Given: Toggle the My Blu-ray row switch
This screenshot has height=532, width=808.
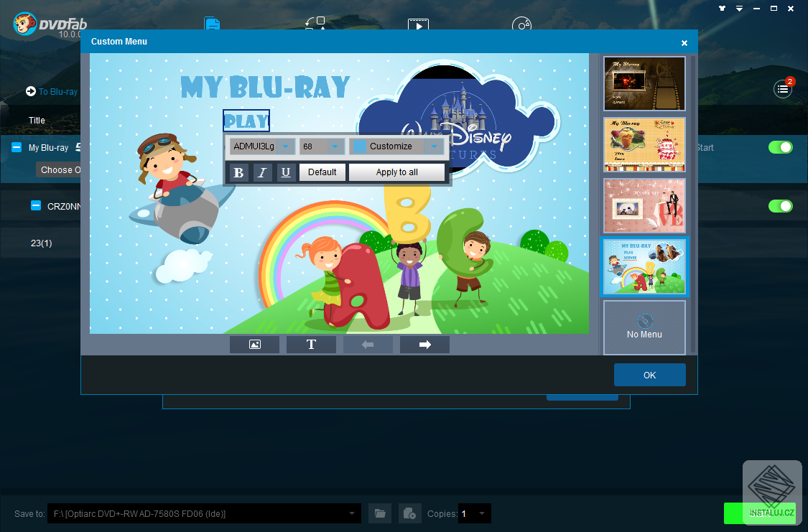Looking at the screenshot, I should 781,147.
